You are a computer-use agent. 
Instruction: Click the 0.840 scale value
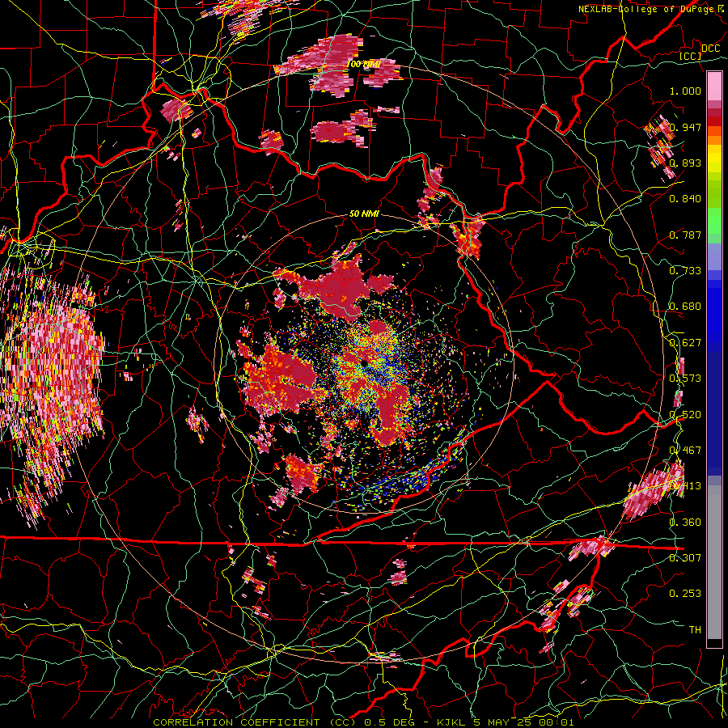pos(685,199)
